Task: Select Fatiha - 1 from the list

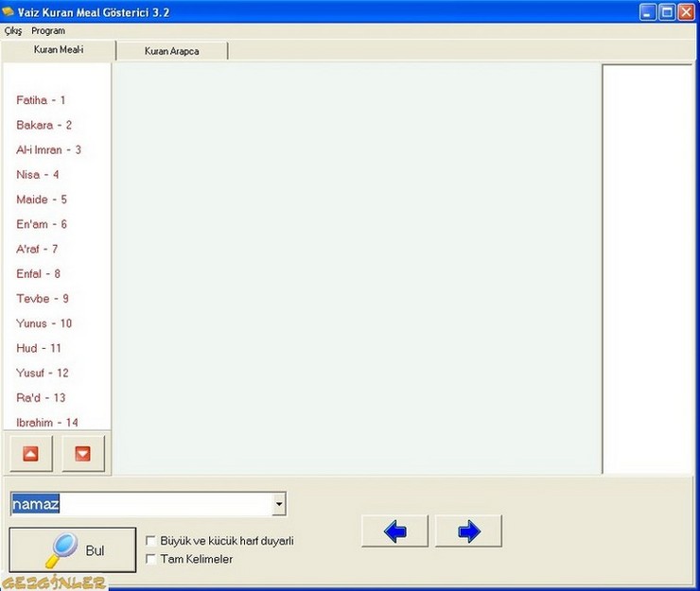Action: [41, 100]
